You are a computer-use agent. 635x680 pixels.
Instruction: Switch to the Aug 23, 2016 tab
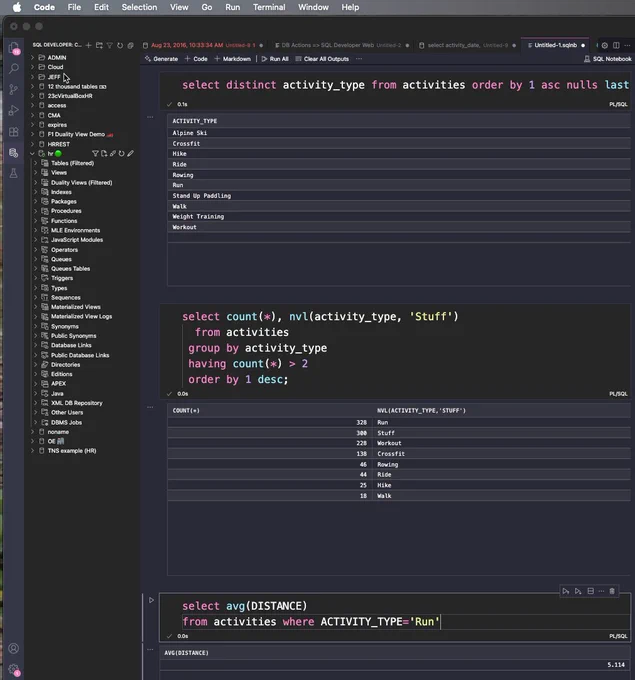(203, 45)
